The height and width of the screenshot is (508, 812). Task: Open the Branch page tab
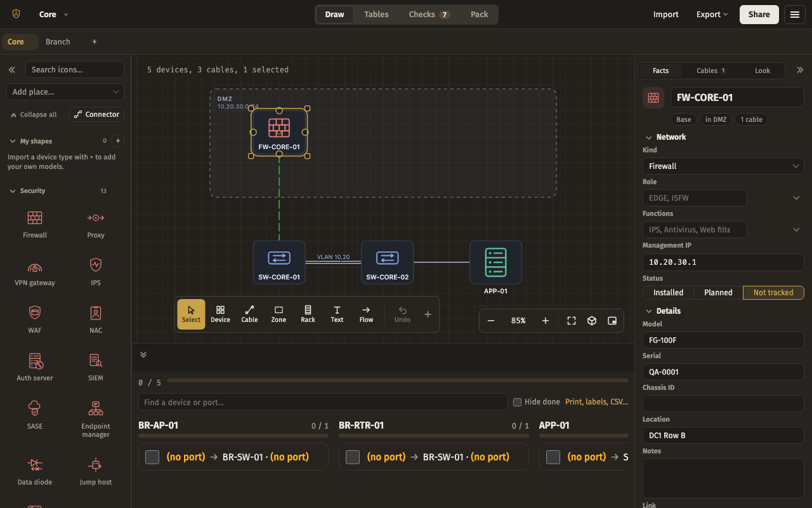click(x=58, y=42)
